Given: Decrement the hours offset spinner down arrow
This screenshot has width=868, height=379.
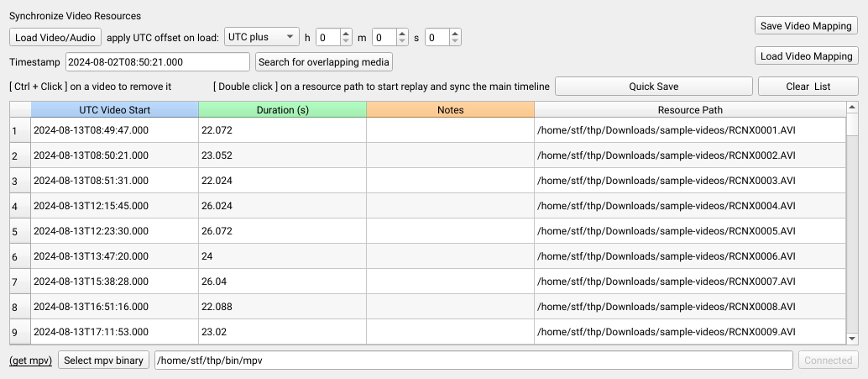Looking at the screenshot, I should click(346, 41).
